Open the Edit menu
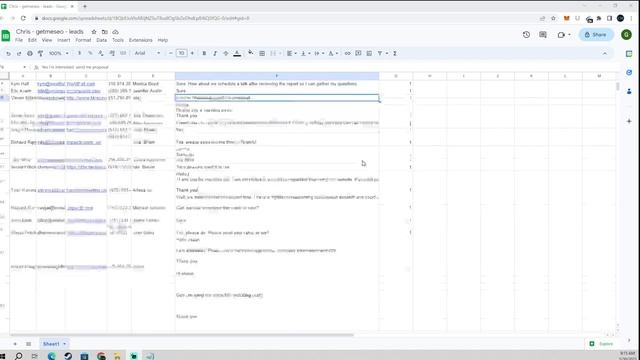The height and width of the screenshot is (360, 640). (32, 40)
